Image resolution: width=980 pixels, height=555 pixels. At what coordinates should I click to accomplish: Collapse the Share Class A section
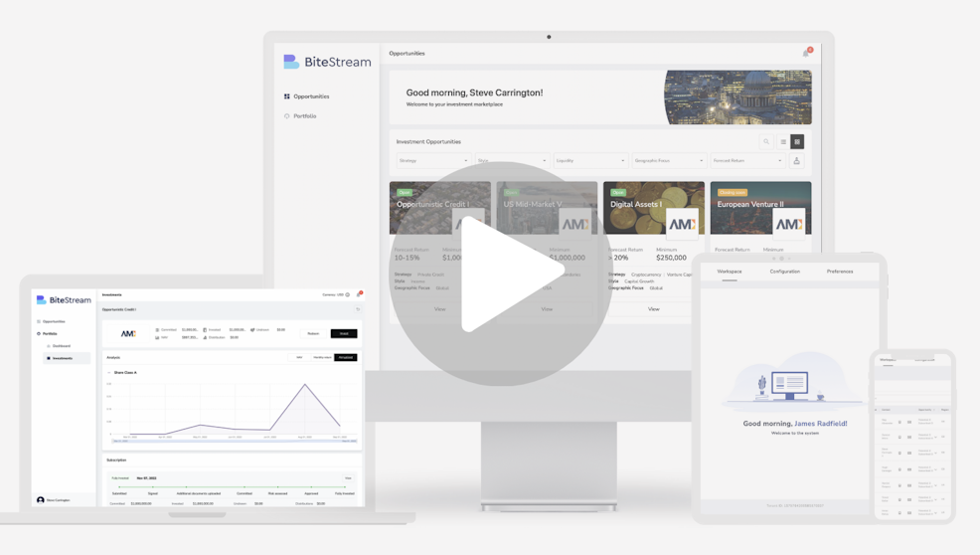pos(109,372)
